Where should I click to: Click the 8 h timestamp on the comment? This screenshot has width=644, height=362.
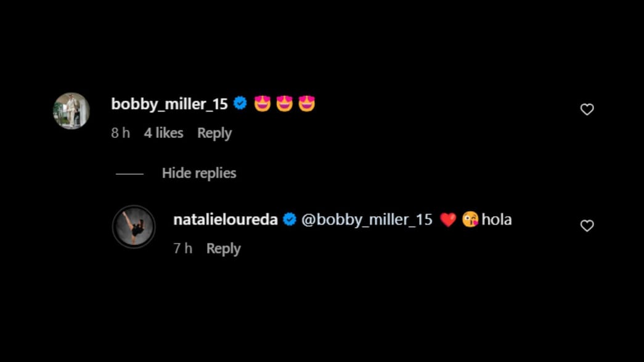(121, 133)
